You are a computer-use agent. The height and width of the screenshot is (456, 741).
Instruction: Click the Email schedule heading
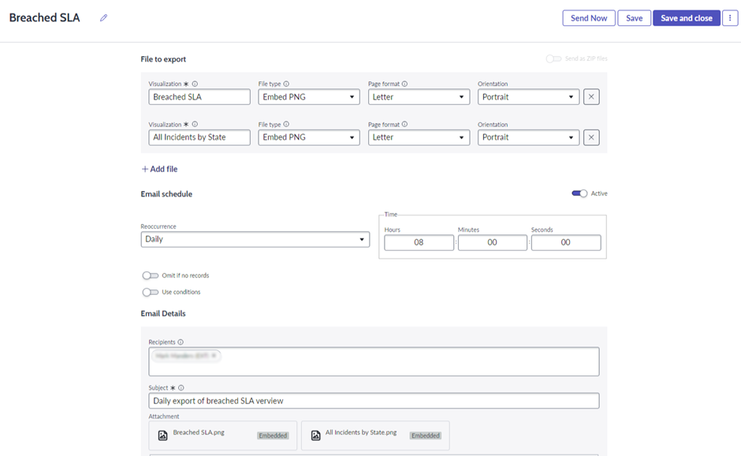click(x=166, y=194)
